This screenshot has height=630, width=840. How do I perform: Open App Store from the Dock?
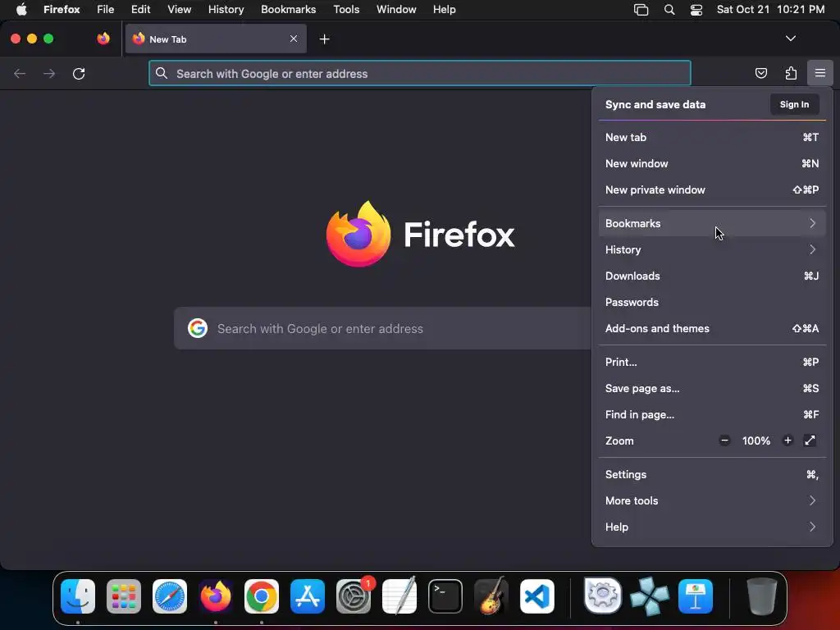308,596
